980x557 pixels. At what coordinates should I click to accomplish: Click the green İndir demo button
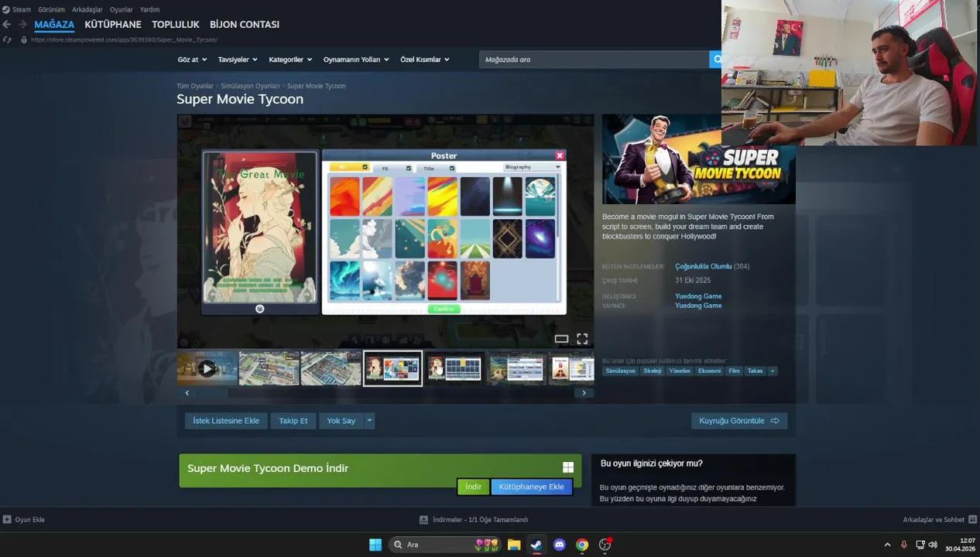tap(473, 487)
